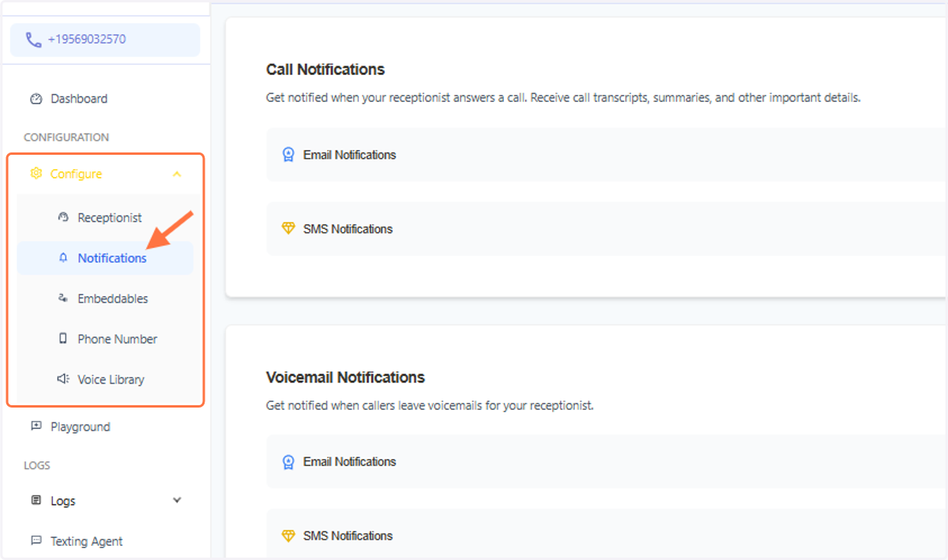
Task: Click the Configure gear icon
Action: point(36,174)
